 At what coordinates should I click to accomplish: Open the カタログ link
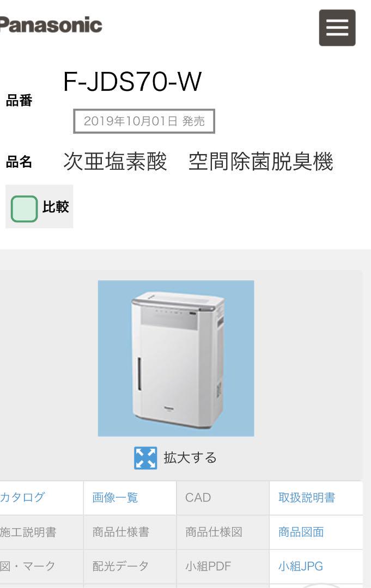pos(22,497)
